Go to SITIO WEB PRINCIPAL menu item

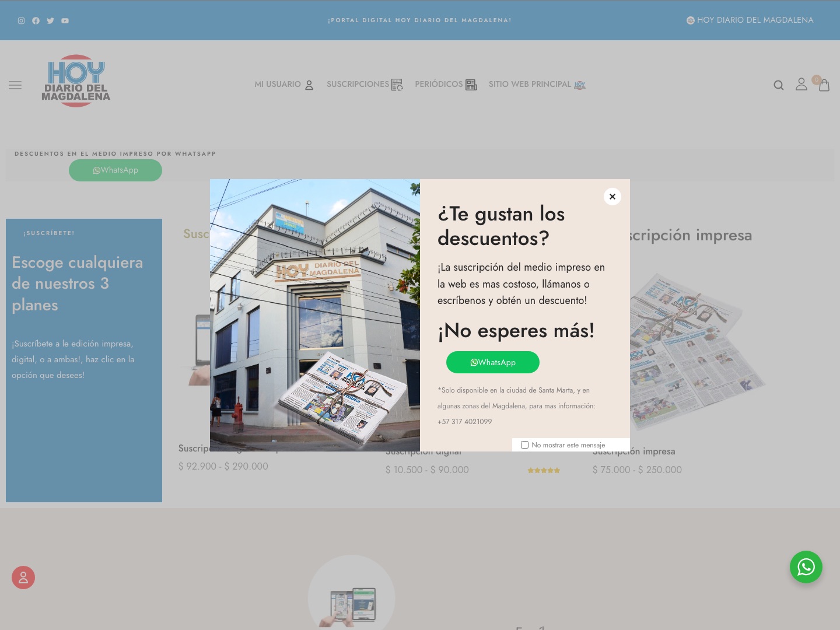[x=537, y=85]
